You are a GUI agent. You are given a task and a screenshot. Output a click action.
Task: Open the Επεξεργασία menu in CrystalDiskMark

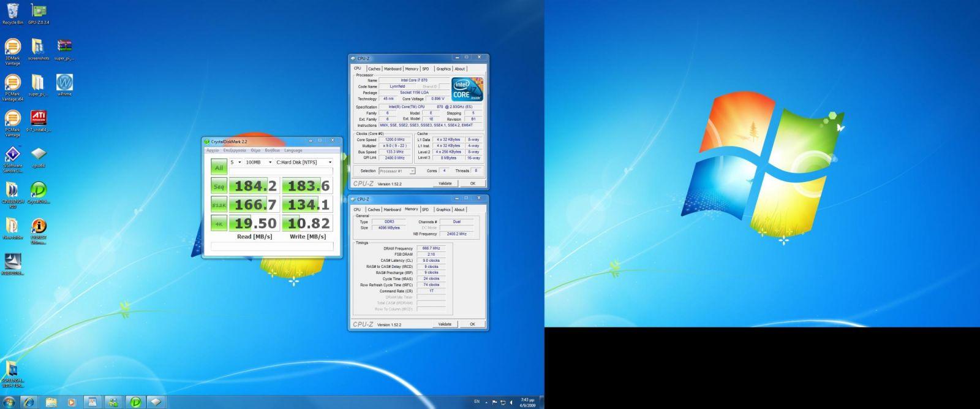pos(235,150)
